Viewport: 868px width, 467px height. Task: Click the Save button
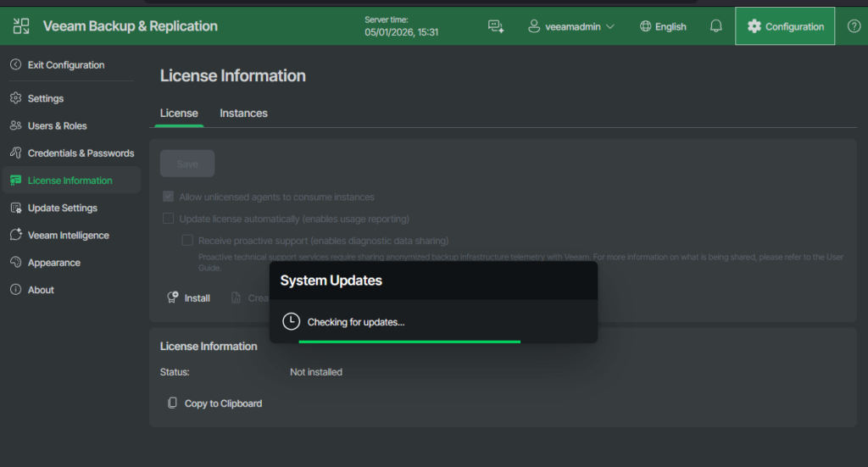187,164
